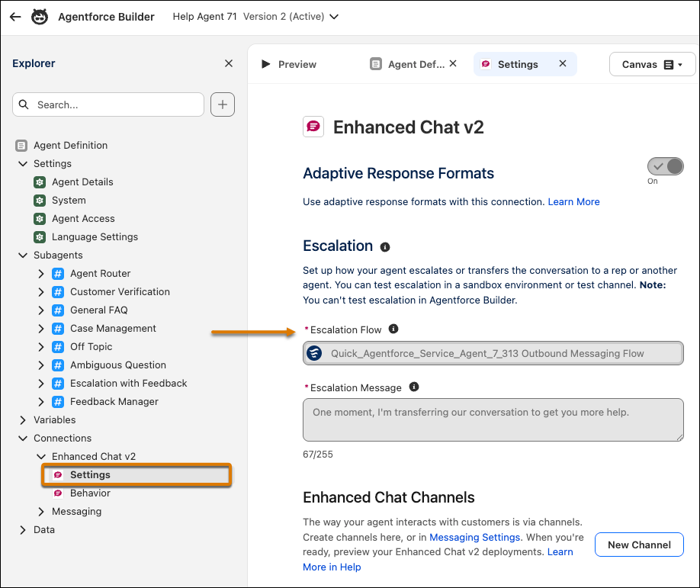The image size is (700, 588).
Task: Collapse the Settings tree section
Action: click(x=23, y=164)
